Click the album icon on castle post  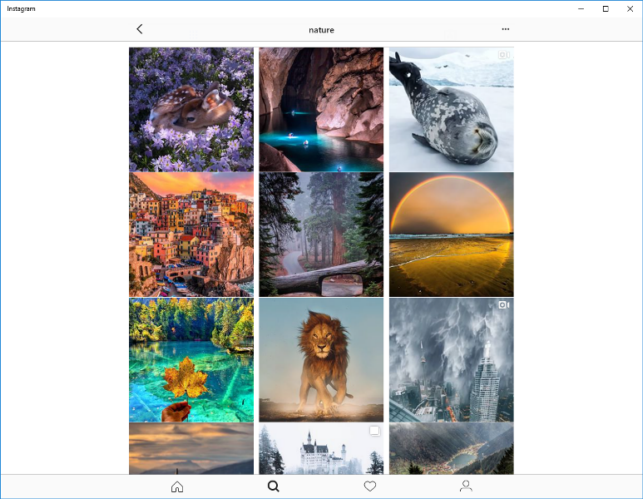(374, 431)
